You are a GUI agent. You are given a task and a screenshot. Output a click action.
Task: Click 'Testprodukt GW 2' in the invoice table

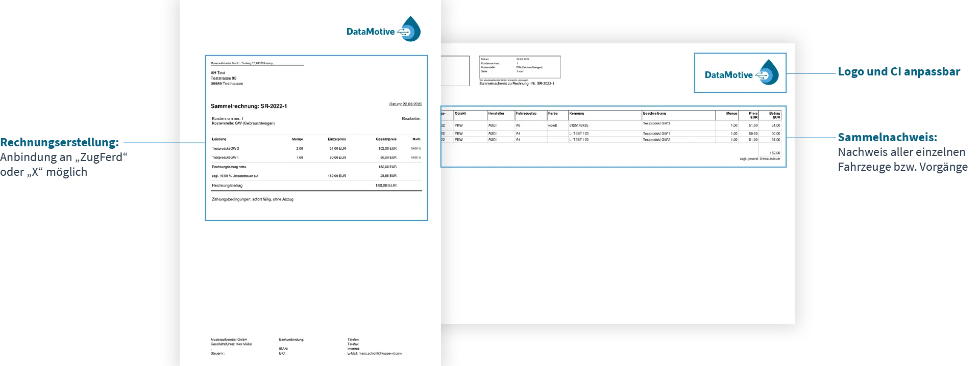click(x=225, y=149)
